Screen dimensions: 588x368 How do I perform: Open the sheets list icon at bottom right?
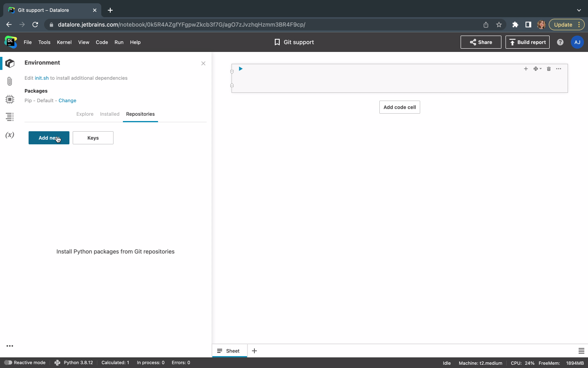coord(581,351)
